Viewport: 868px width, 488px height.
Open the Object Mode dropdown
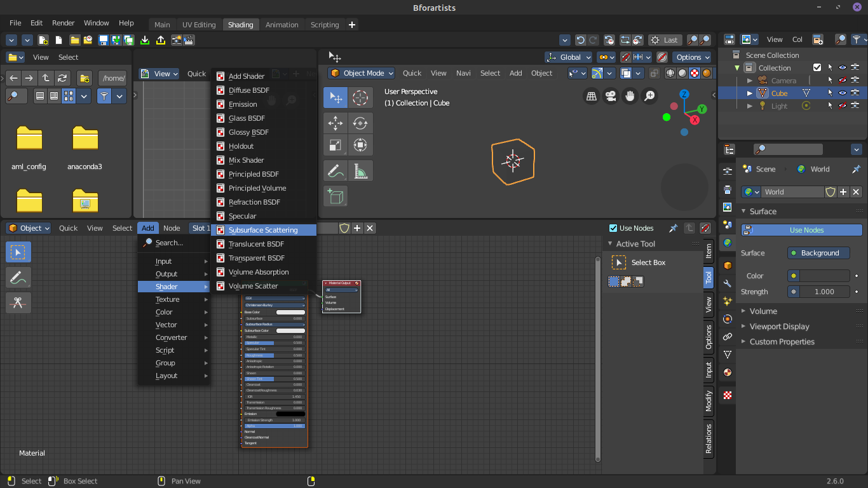362,73
